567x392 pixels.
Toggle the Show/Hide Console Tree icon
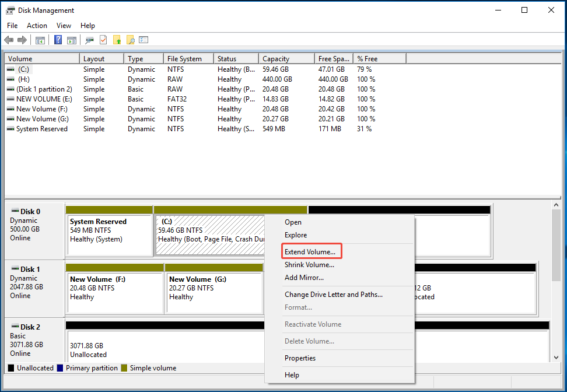[40, 40]
